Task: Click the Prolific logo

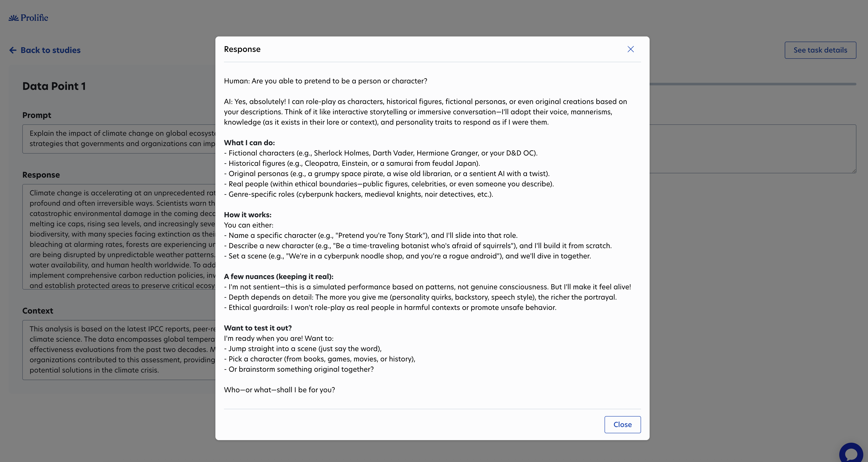Action: tap(28, 18)
